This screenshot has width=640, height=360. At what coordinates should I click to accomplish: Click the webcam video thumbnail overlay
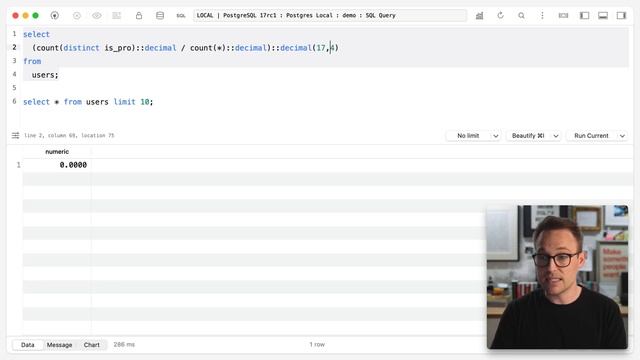coord(558,277)
